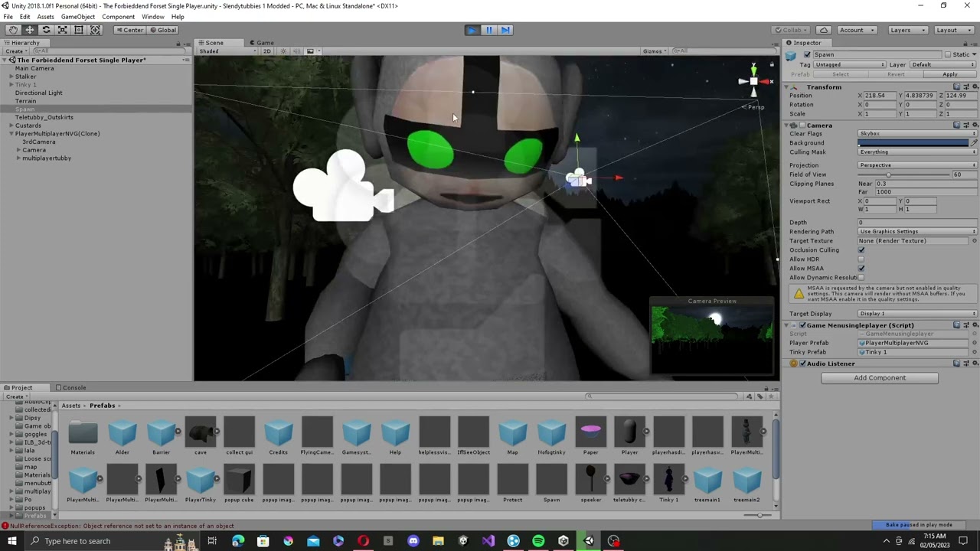The width and height of the screenshot is (980, 551).
Task: Toggle 2D scene view mode
Action: (267, 51)
